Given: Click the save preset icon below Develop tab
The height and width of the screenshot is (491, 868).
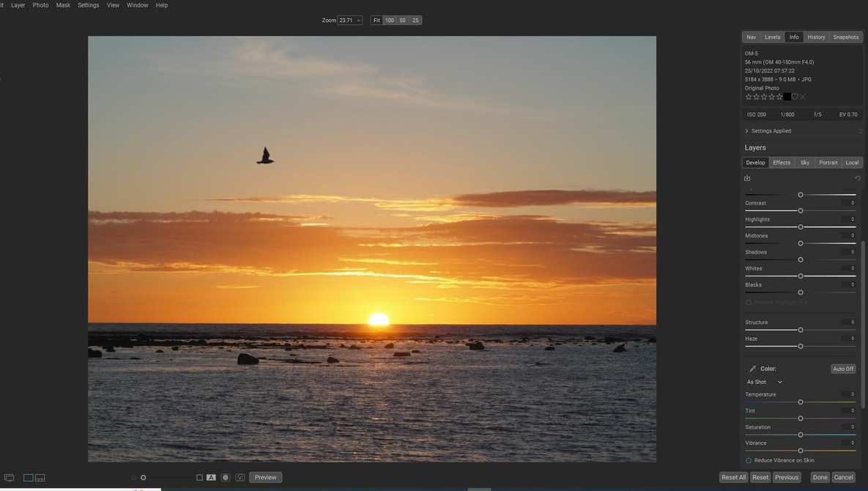Looking at the screenshot, I should coord(747,178).
